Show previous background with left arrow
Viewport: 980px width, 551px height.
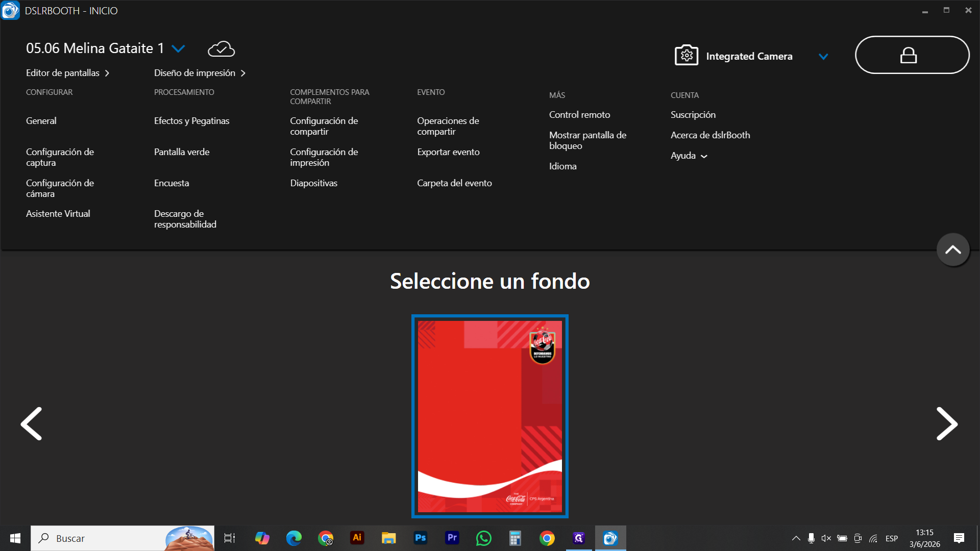(31, 423)
